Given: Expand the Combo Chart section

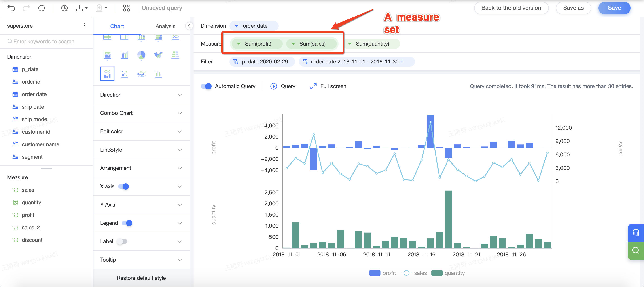Looking at the screenshot, I should [141, 113].
